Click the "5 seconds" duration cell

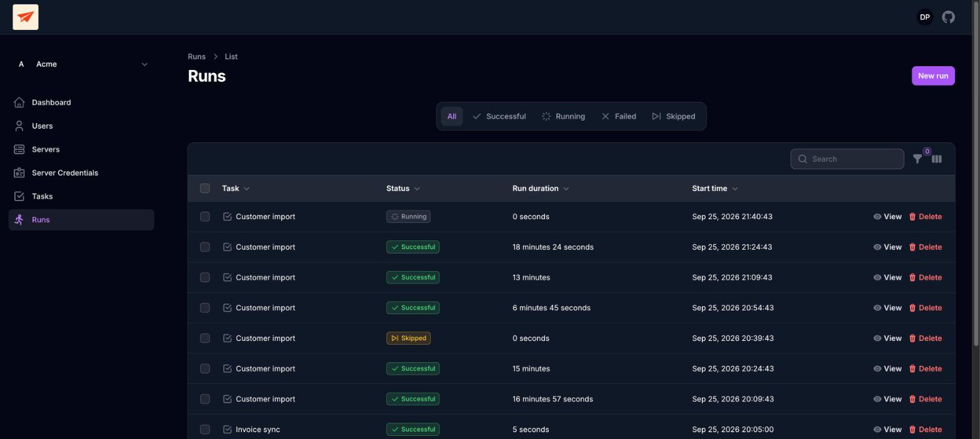click(531, 430)
